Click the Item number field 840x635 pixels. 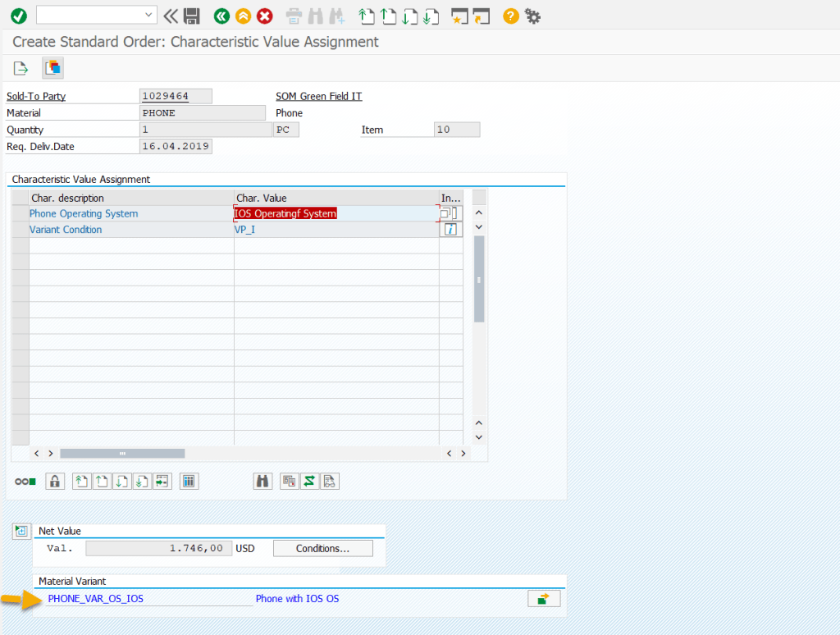pos(457,129)
